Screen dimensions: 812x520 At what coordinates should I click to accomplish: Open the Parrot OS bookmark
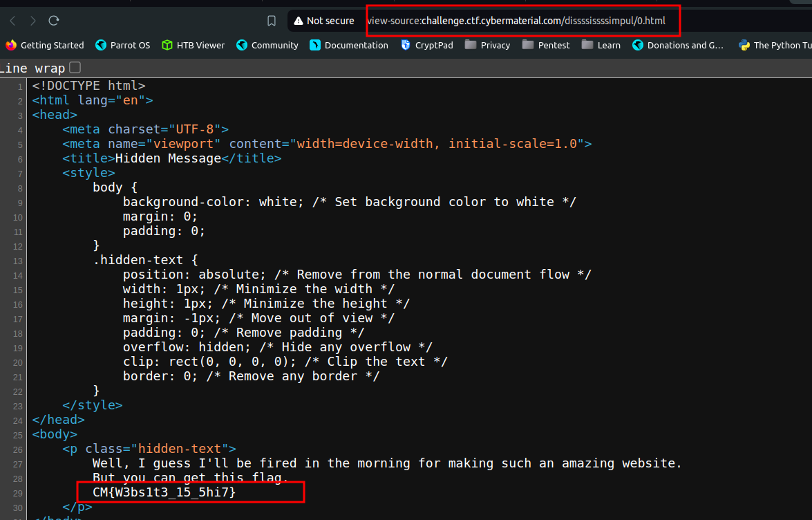pos(123,45)
